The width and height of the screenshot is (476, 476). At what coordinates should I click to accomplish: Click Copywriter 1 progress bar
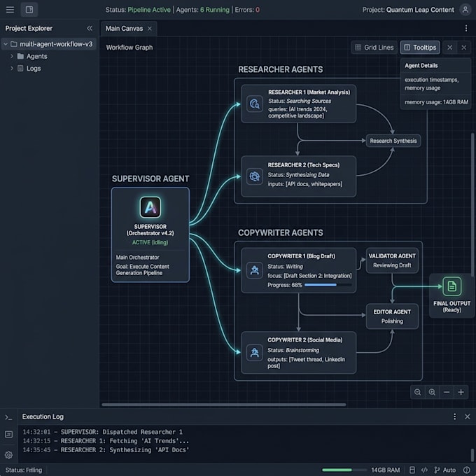tap(328, 285)
